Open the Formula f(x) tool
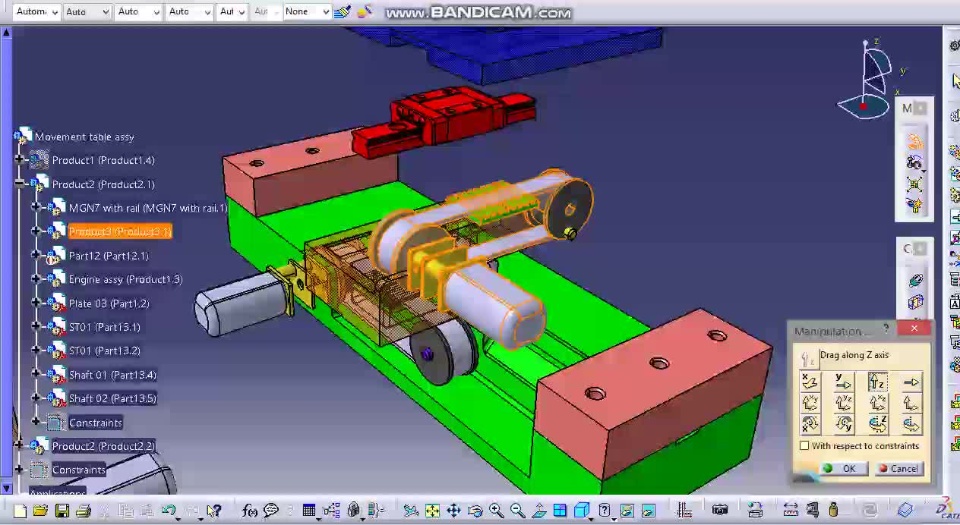 pos(249,510)
